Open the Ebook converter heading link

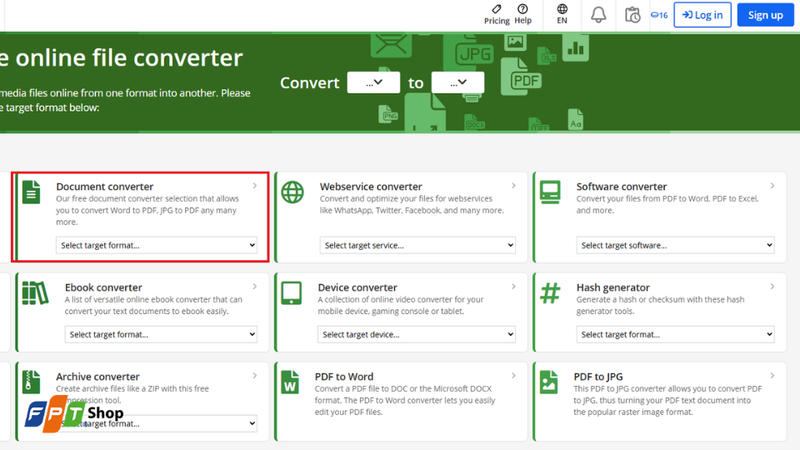[x=103, y=288]
